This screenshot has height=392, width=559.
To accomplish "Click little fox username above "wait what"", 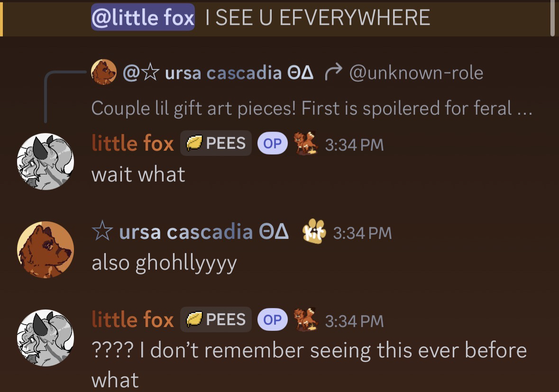I will (132, 144).
